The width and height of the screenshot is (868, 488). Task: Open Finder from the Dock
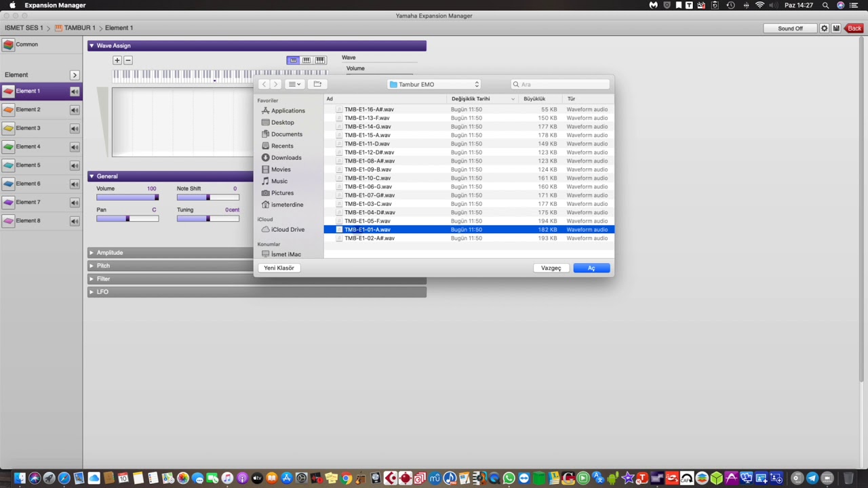point(20,479)
